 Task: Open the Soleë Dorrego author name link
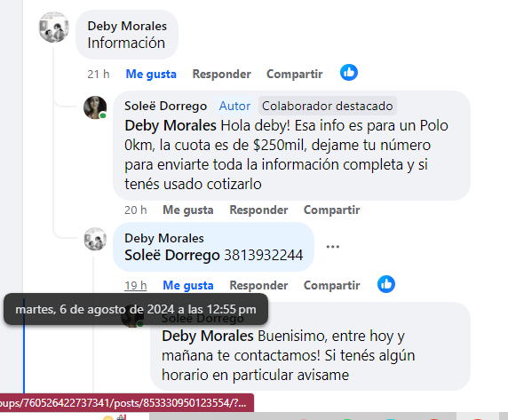pyautogui.click(x=165, y=106)
